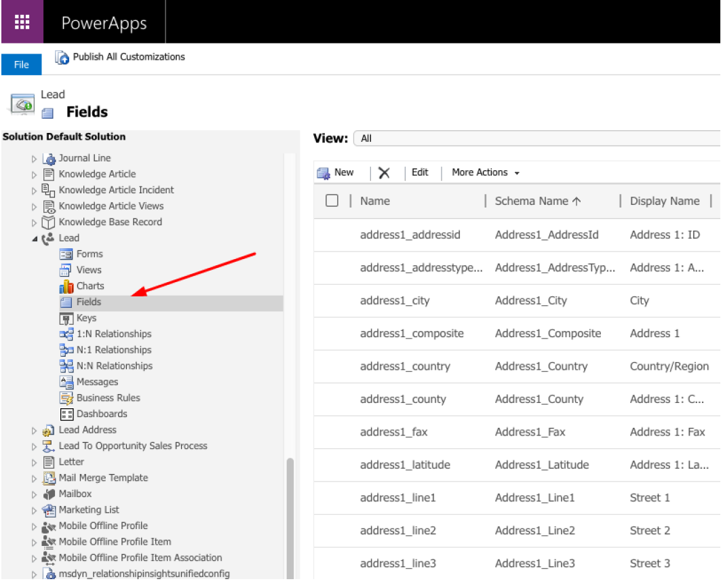The height and width of the screenshot is (588, 721).
Task: Open Views under Lead
Action: [x=89, y=270]
